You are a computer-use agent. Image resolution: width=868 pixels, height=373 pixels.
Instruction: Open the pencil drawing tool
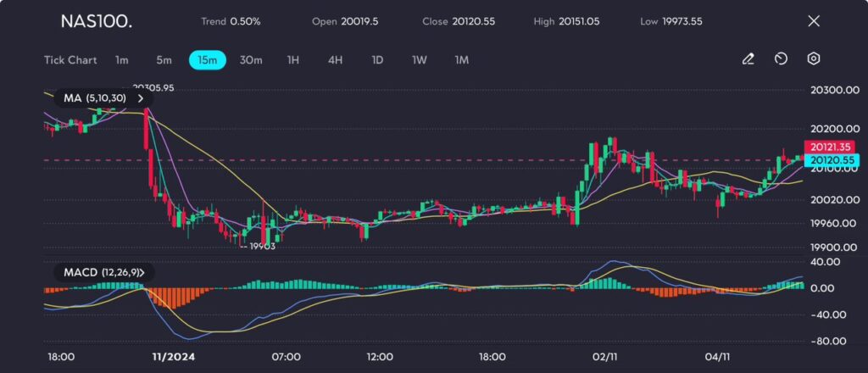point(748,59)
